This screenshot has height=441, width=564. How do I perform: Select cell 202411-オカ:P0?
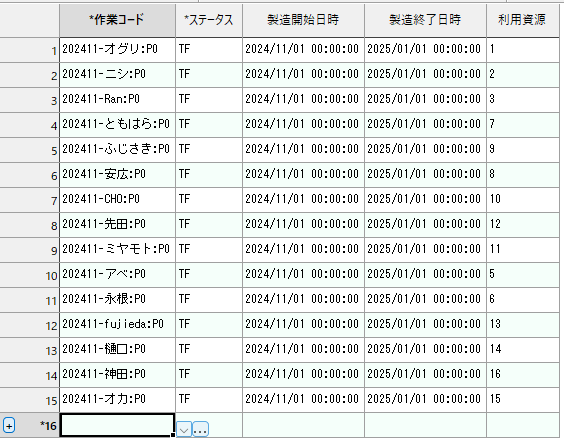(x=117, y=400)
